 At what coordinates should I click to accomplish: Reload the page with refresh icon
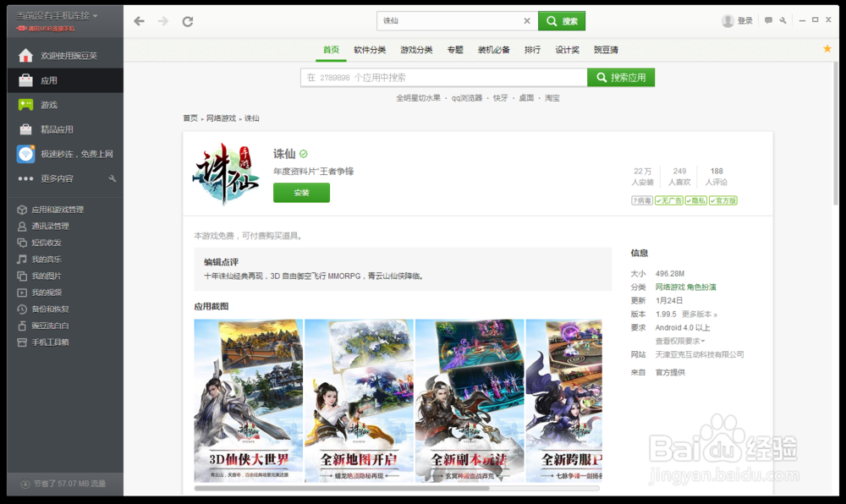tap(187, 21)
